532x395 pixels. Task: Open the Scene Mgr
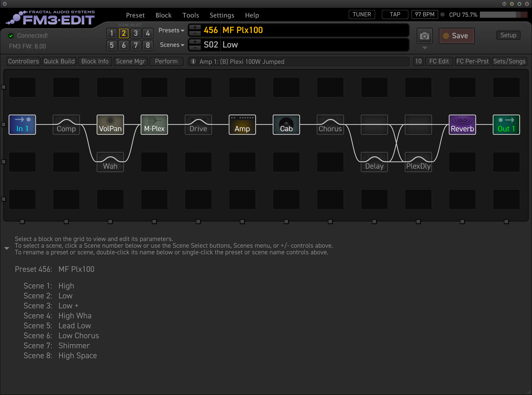coord(131,61)
